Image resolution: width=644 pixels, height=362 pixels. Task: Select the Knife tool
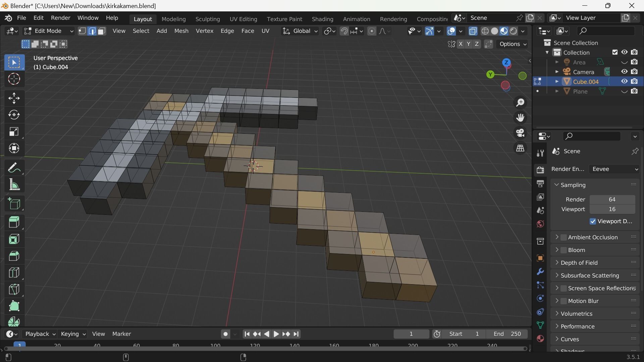(14, 289)
